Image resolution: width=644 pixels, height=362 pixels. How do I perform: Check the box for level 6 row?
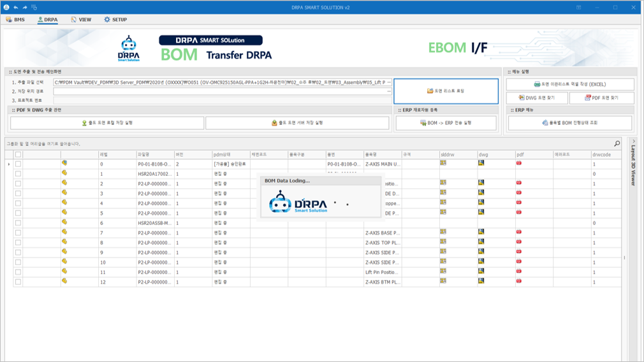point(18,223)
